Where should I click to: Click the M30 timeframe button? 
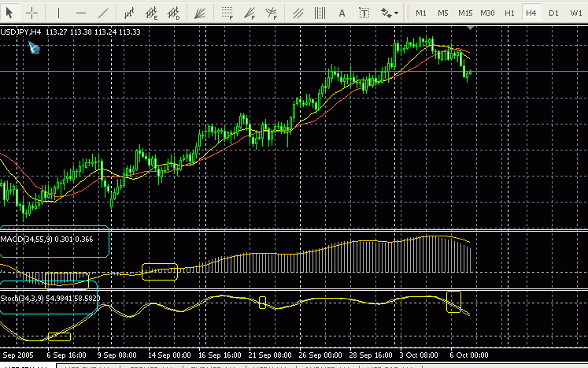(488, 13)
